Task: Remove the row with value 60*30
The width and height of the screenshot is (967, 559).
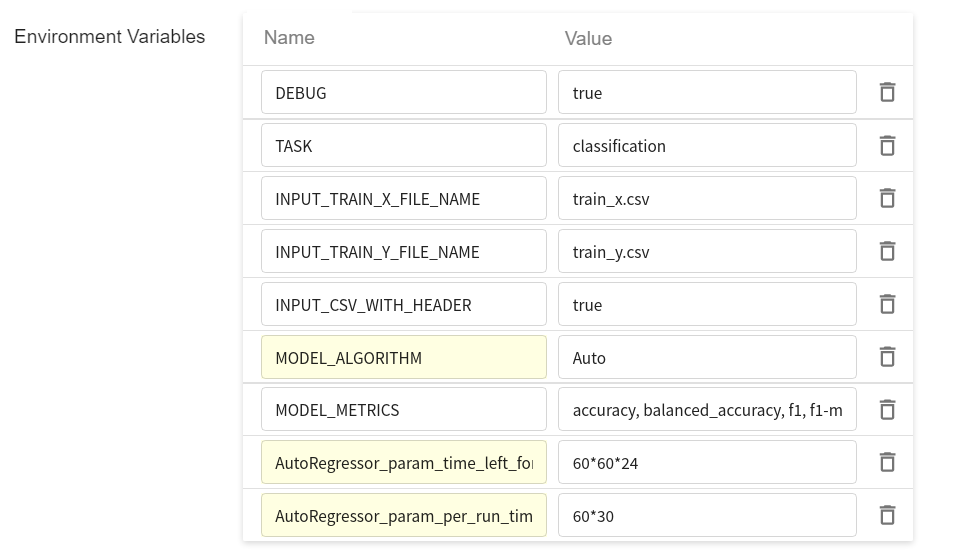Action: point(886,515)
